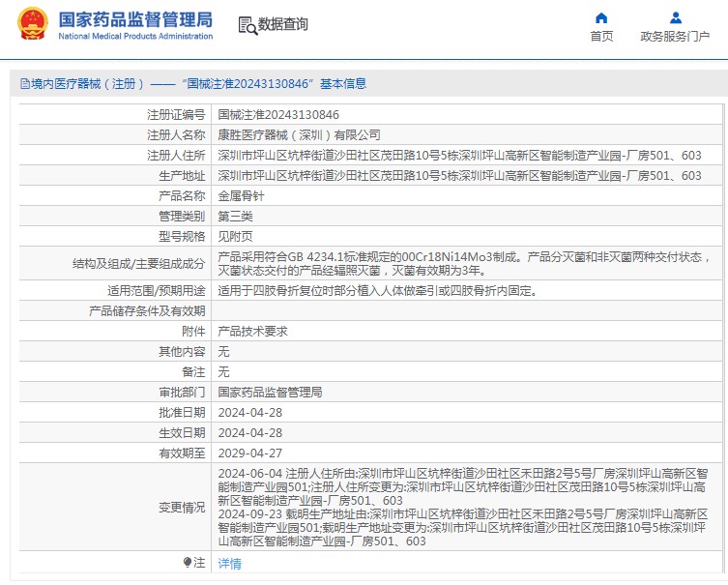The height and width of the screenshot is (585, 728).
Task: Click the product name 金属骨针
Action: pos(241,195)
